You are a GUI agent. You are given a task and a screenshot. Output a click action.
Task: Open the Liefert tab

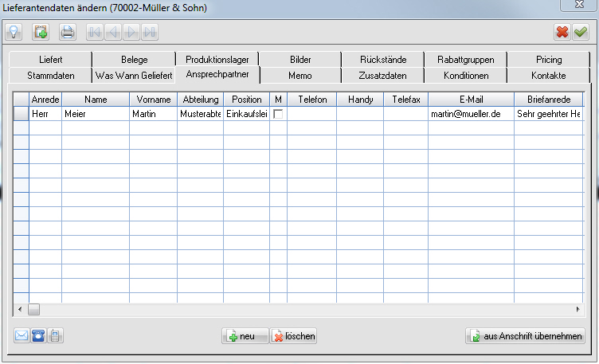tap(50, 60)
